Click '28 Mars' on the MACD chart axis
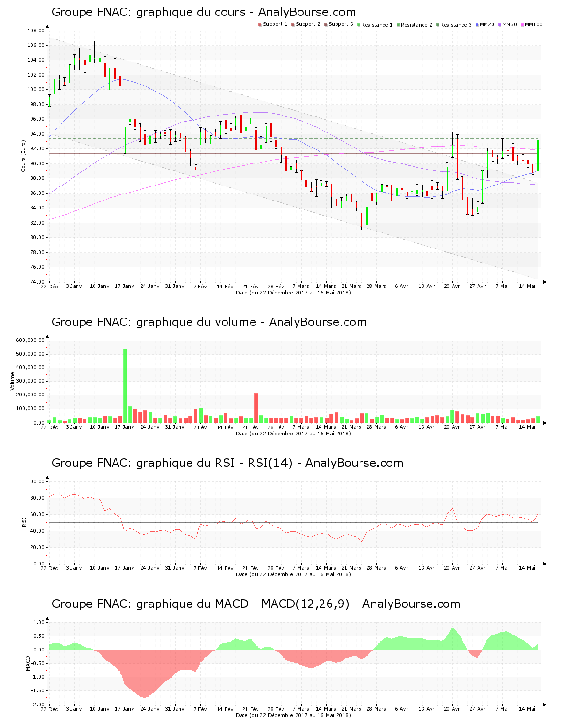This screenshot has width=564, height=728. [x=376, y=709]
